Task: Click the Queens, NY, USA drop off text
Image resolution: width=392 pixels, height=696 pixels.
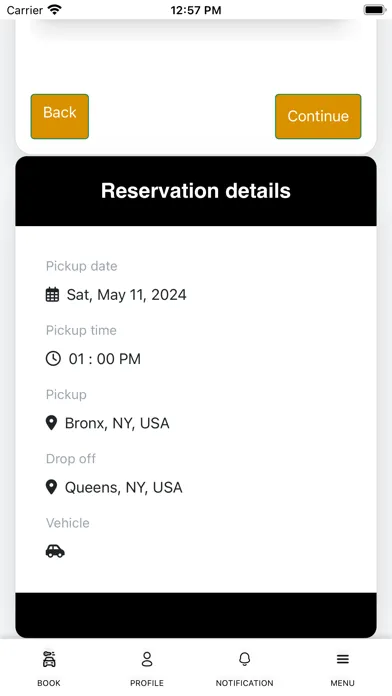Action: click(x=123, y=488)
